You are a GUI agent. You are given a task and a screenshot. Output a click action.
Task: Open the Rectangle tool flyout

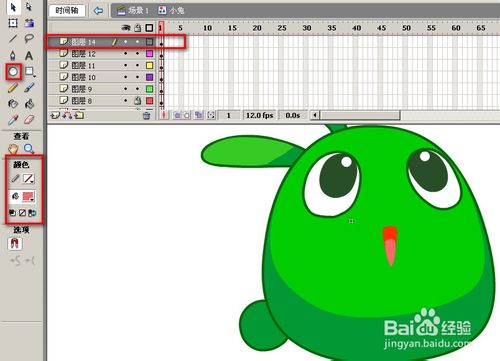click(30, 71)
